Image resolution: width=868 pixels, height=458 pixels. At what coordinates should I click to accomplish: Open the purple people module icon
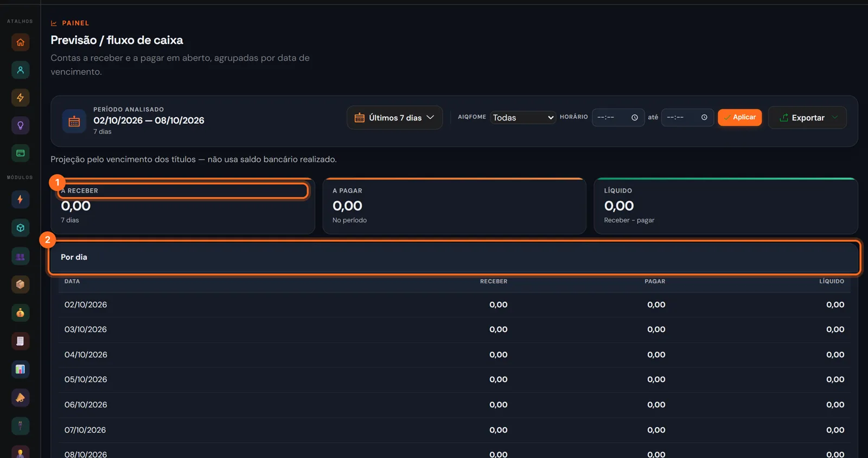point(21,256)
